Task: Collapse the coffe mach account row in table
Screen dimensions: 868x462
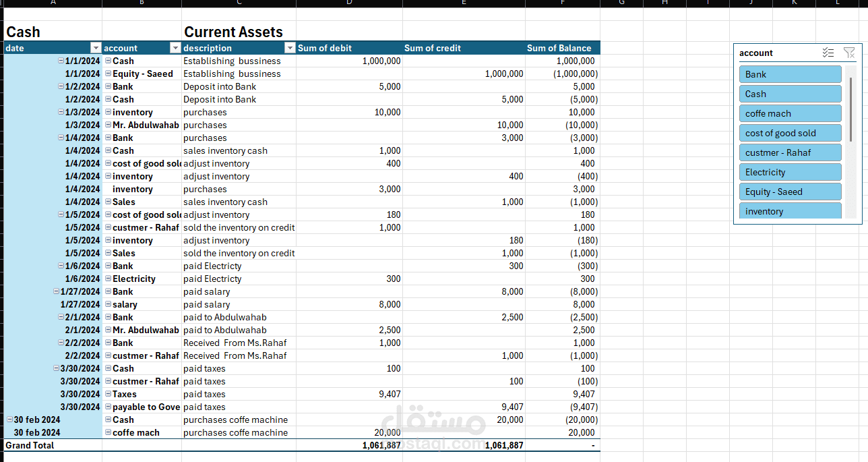Action: (108, 432)
